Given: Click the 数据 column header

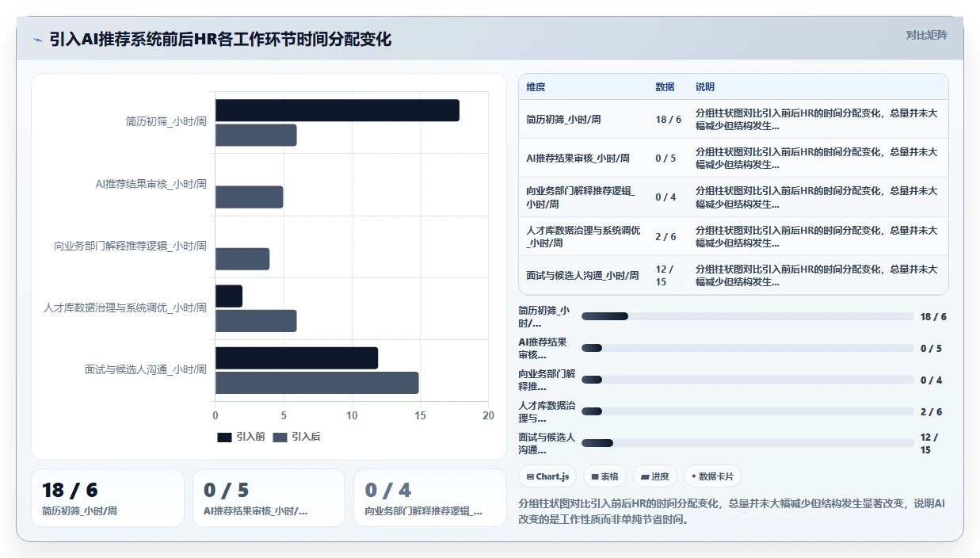Looking at the screenshot, I should pos(665,86).
